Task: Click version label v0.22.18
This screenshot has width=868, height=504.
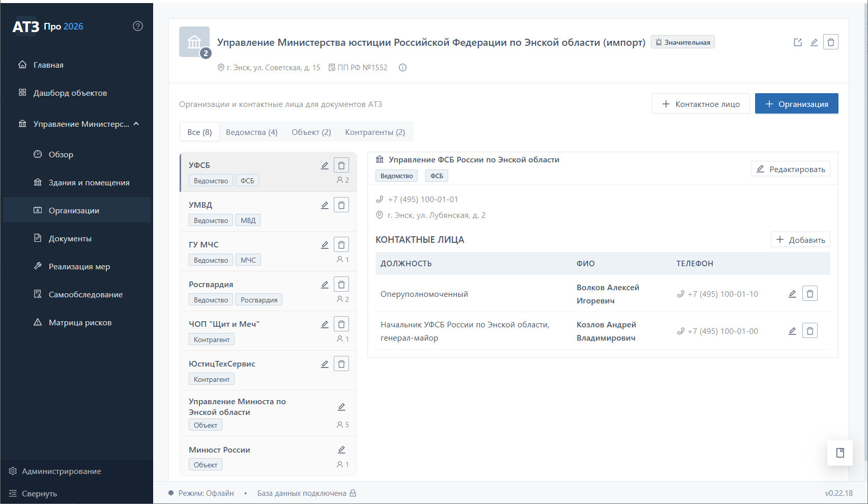Action: pos(839,493)
